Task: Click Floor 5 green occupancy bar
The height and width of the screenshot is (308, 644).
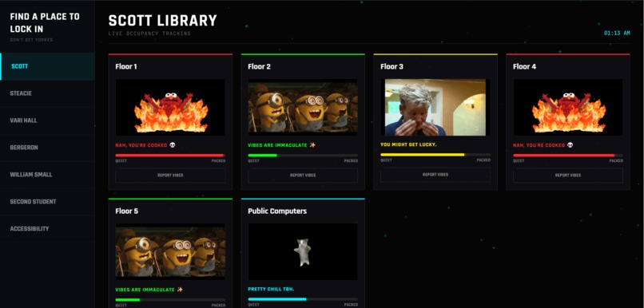Action: [x=170, y=300]
